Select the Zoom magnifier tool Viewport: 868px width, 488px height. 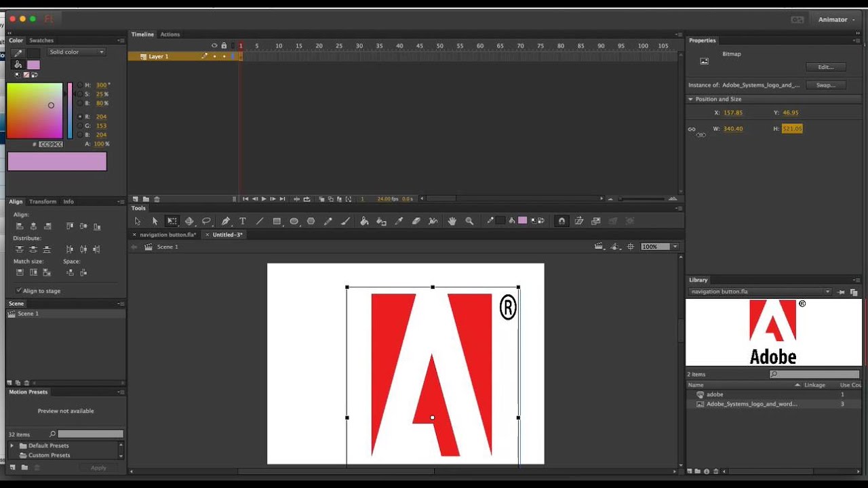click(x=469, y=221)
